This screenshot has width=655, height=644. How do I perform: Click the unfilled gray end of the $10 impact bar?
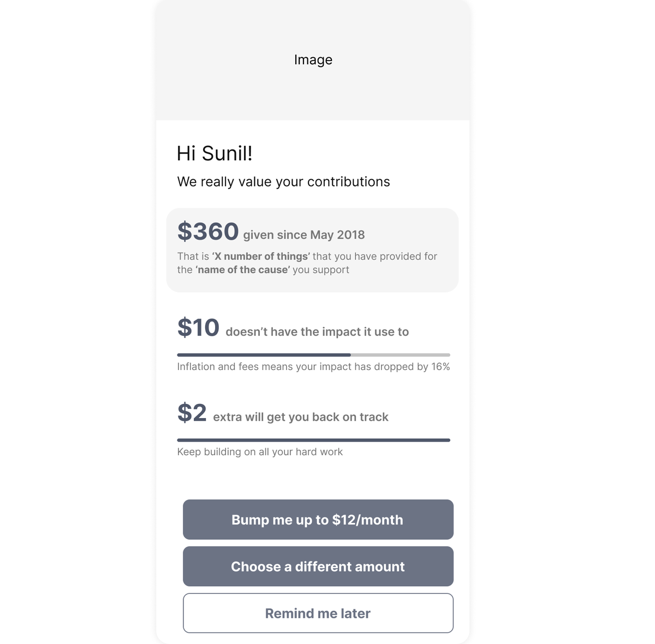point(400,355)
